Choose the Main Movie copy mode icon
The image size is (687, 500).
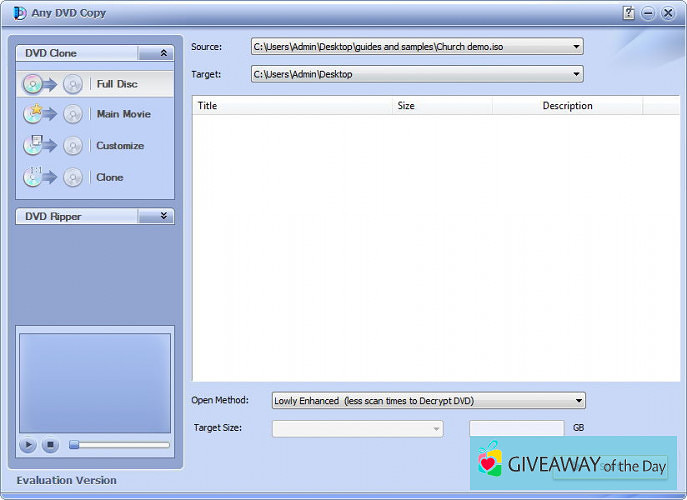click(53, 114)
